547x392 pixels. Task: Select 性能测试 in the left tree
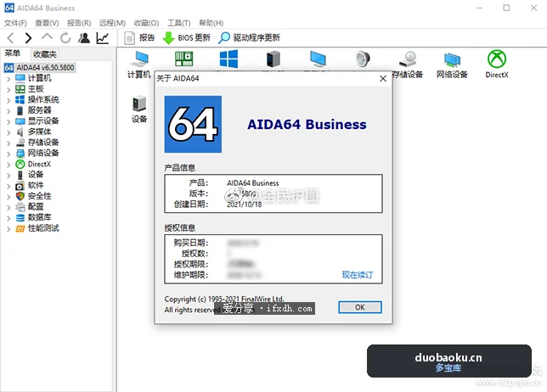pyautogui.click(x=43, y=228)
